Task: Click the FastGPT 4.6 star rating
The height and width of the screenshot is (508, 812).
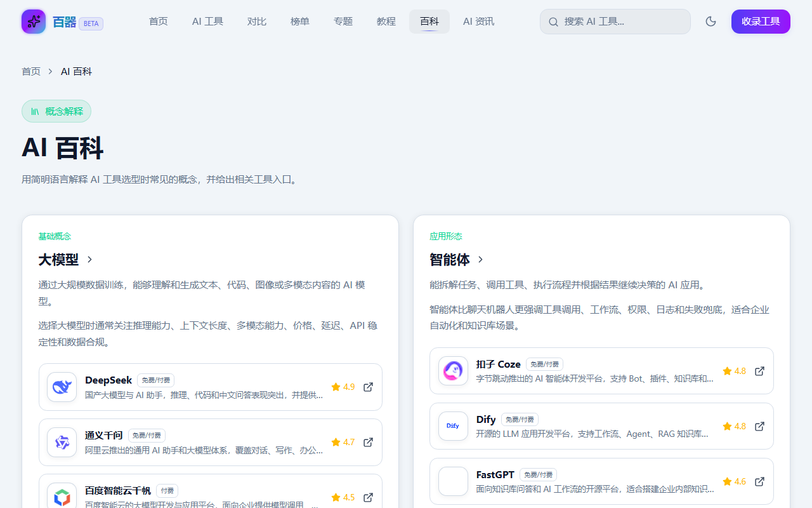Action: click(x=734, y=481)
